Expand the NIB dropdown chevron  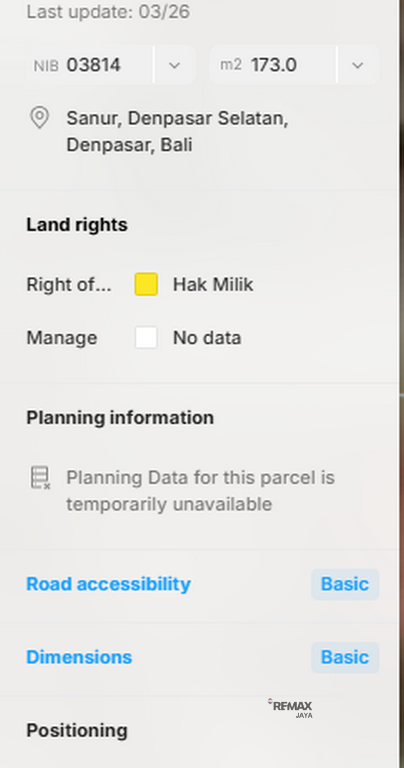point(174,65)
